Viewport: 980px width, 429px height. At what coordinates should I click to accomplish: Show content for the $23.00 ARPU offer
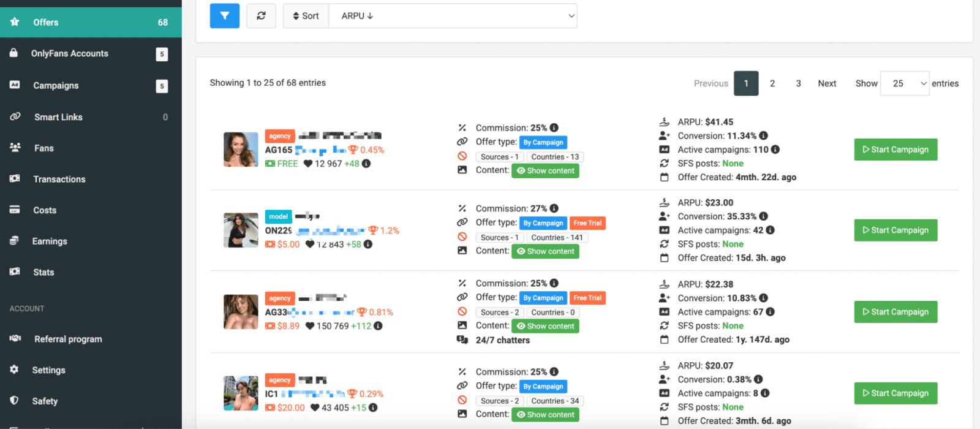click(x=545, y=251)
